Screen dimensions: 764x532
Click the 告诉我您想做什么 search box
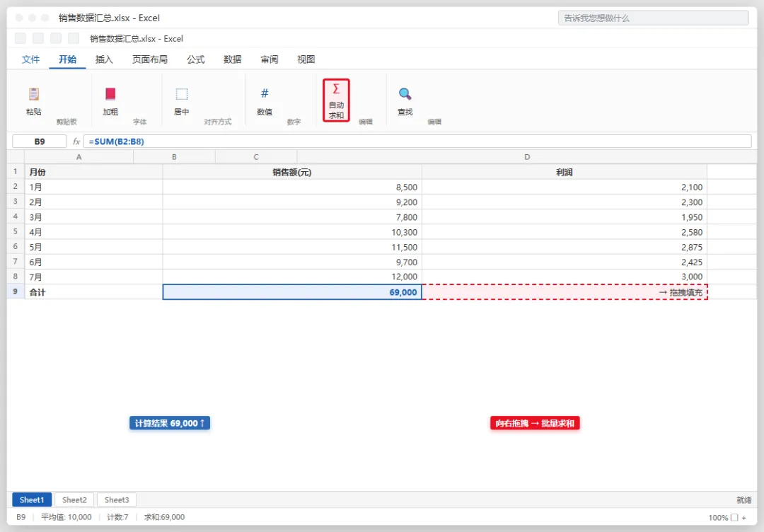[654, 18]
